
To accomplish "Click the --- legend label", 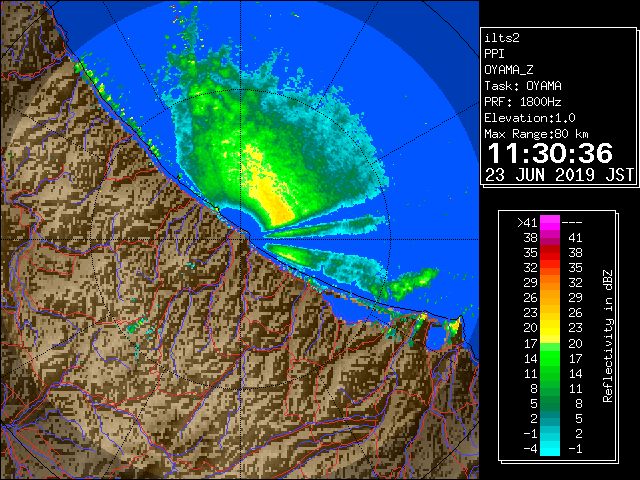I will [572, 223].
